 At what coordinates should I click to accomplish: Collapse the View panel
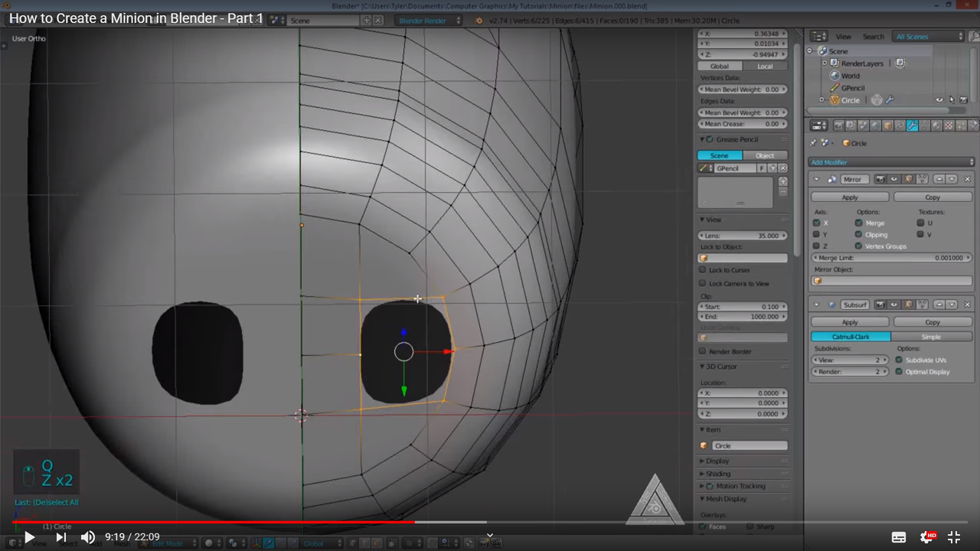pyautogui.click(x=702, y=220)
